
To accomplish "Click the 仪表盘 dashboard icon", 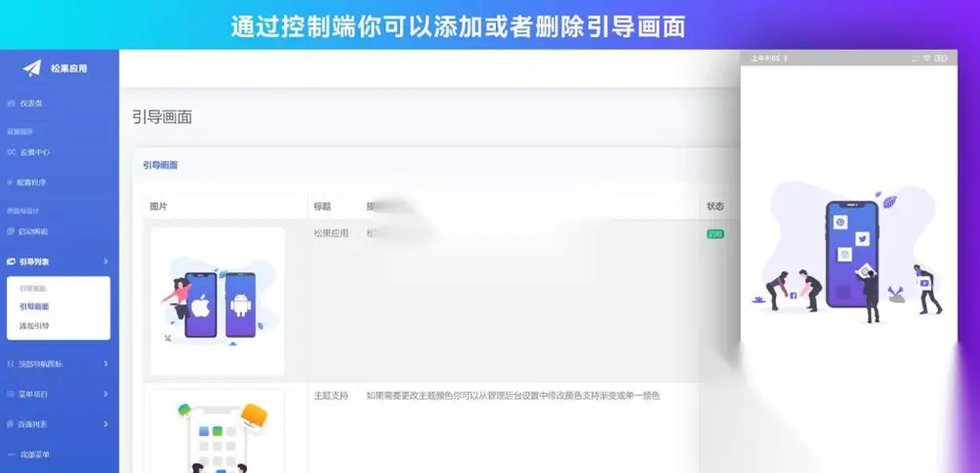I will 11,103.
